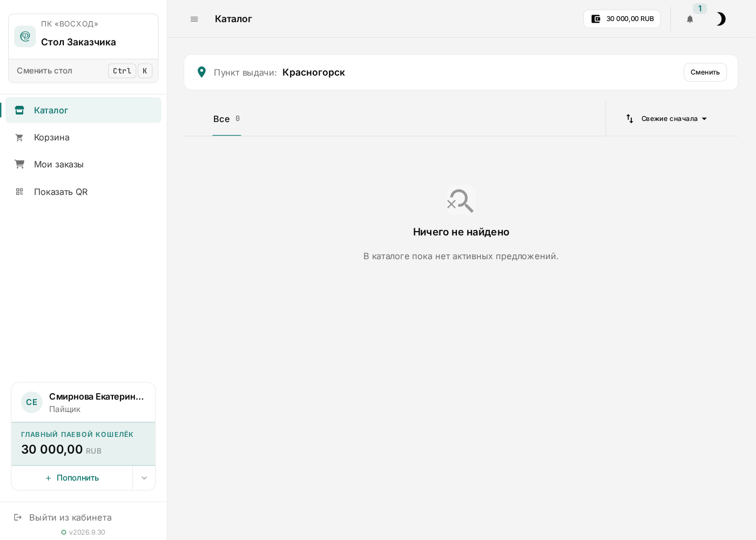
Task: Click the sort arrows icon
Action: point(630,119)
